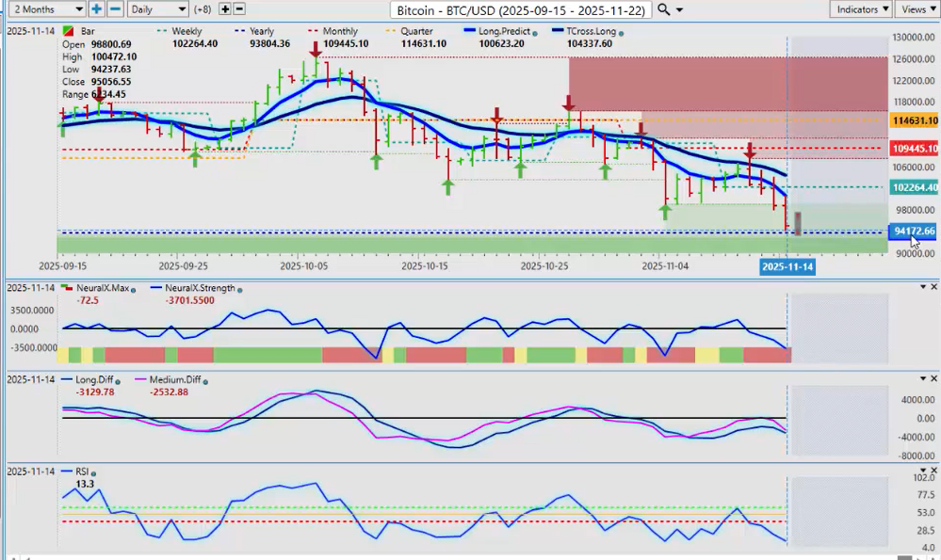Close the RSI indicator panel

coord(933,470)
